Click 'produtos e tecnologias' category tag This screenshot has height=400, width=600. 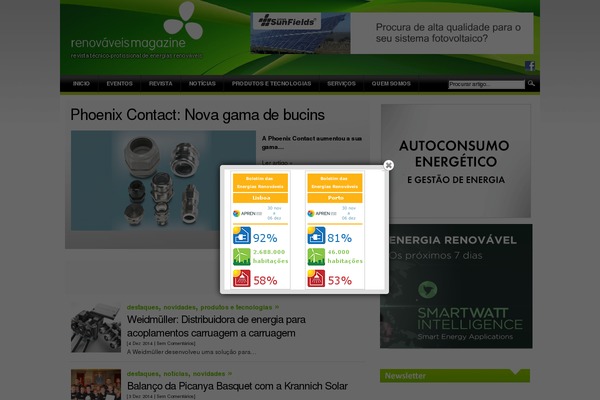click(236, 307)
